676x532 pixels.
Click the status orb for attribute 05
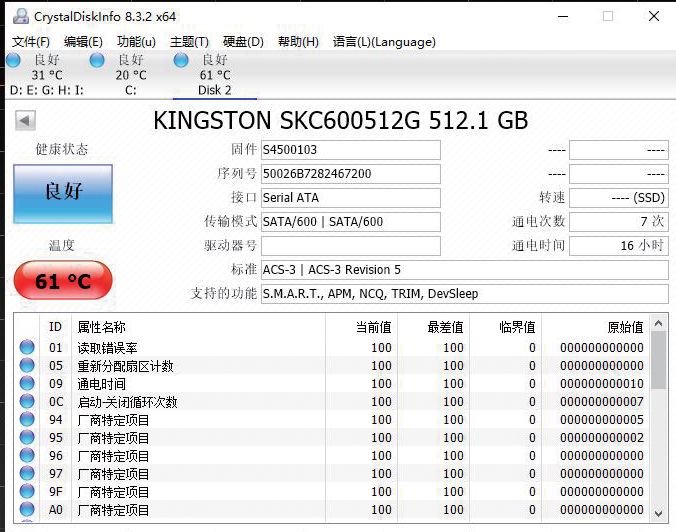[27, 365]
